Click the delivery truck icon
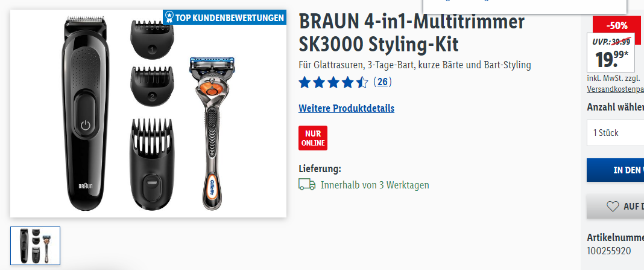This screenshot has height=270, width=644. (307, 185)
